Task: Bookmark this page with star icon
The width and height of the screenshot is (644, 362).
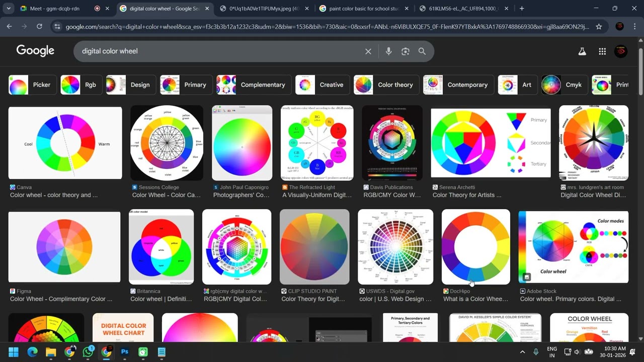Action: [x=599, y=27]
